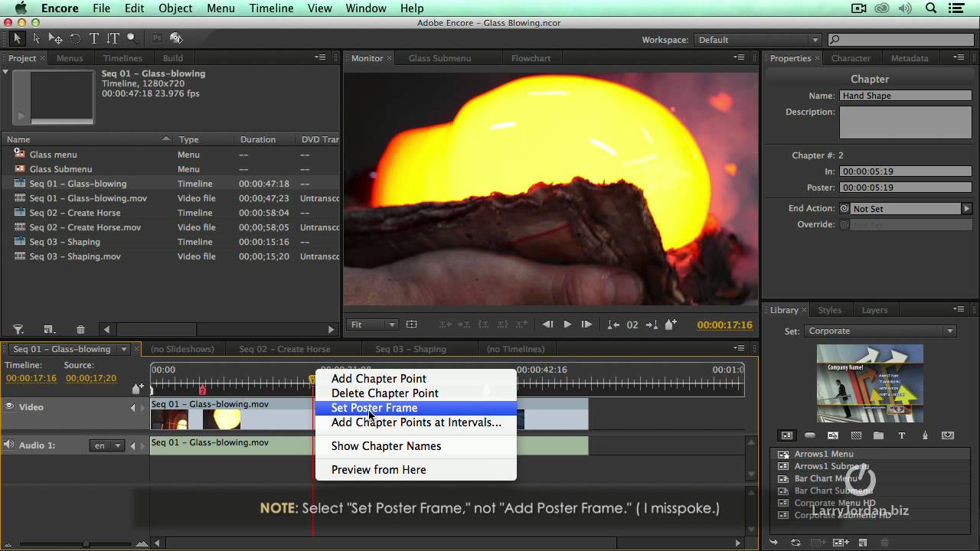Screen dimensions: 980x551
Task: Open the Character tab
Action: (x=851, y=58)
